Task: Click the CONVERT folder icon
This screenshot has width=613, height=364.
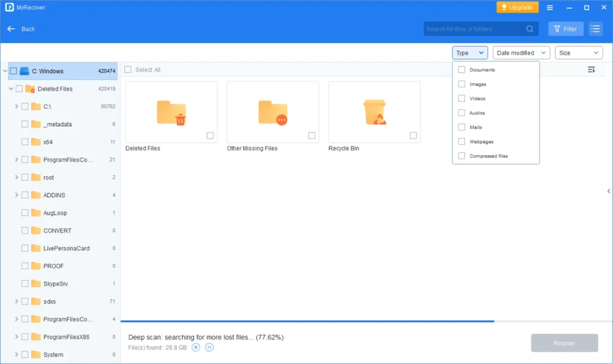Action: click(x=36, y=231)
